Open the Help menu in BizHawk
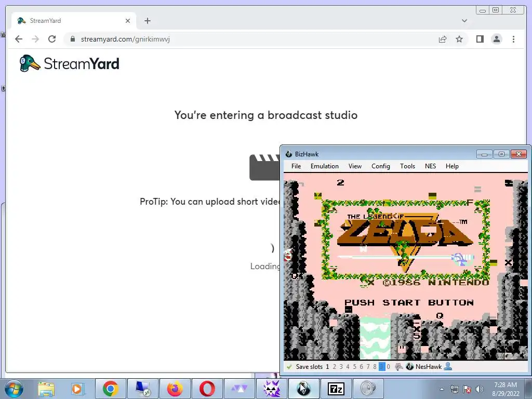Screen dimensions: 532x399 [x=452, y=166]
